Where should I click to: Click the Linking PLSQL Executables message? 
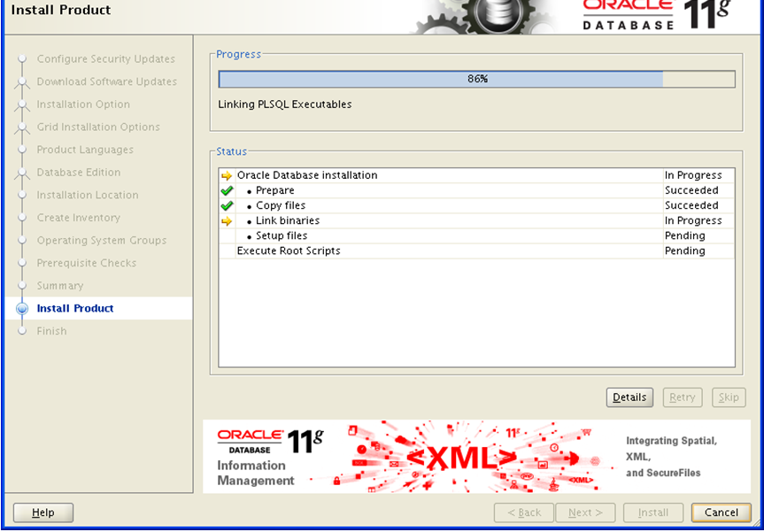[x=284, y=104]
